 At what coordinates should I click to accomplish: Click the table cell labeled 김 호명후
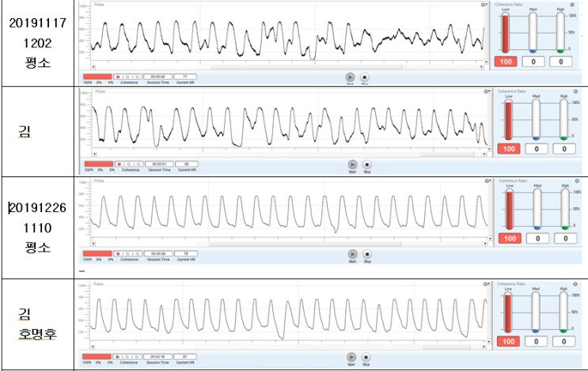[37, 324]
